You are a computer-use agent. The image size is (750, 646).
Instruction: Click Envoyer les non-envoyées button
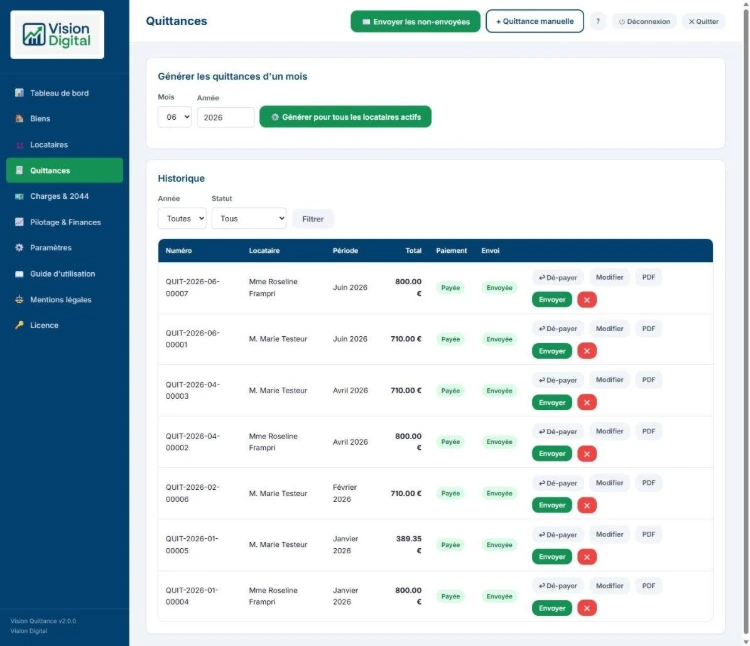coord(415,22)
